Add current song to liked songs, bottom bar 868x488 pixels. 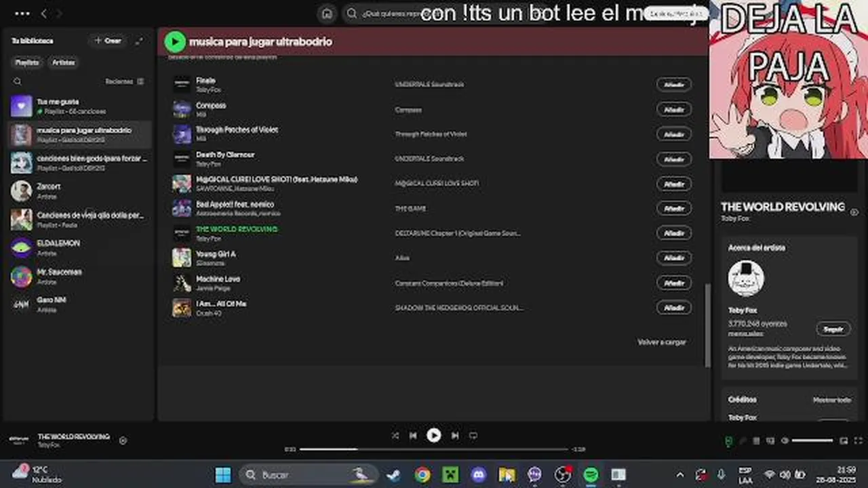click(123, 441)
